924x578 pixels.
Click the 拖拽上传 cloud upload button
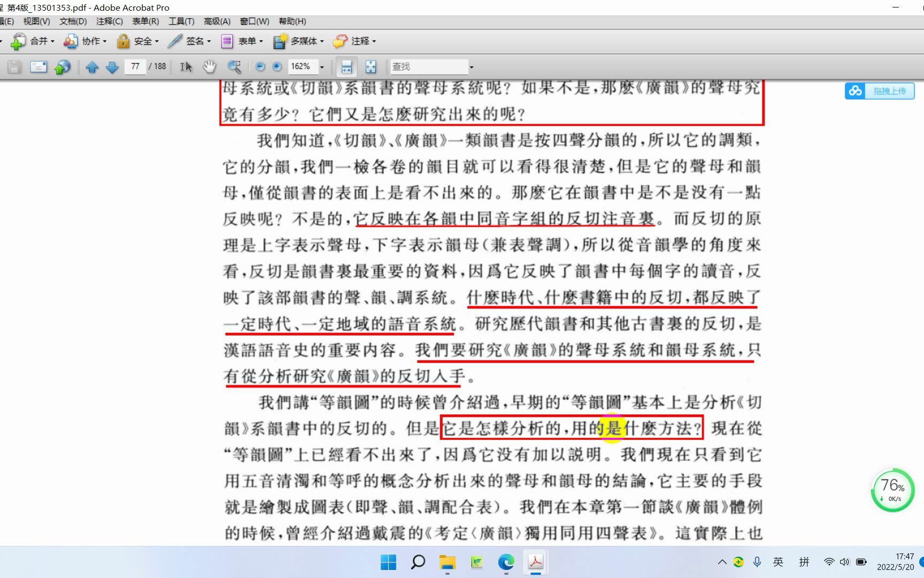click(x=880, y=91)
